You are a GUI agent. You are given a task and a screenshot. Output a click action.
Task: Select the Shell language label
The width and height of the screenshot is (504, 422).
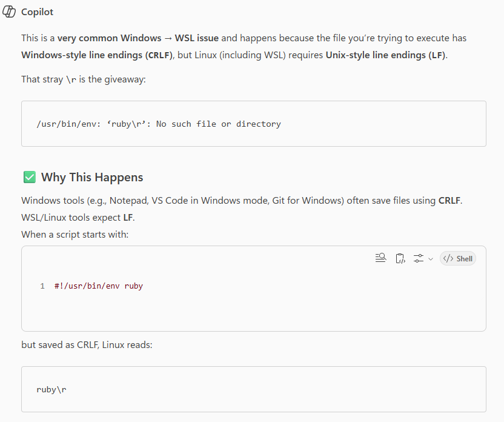(x=464, y=259)
